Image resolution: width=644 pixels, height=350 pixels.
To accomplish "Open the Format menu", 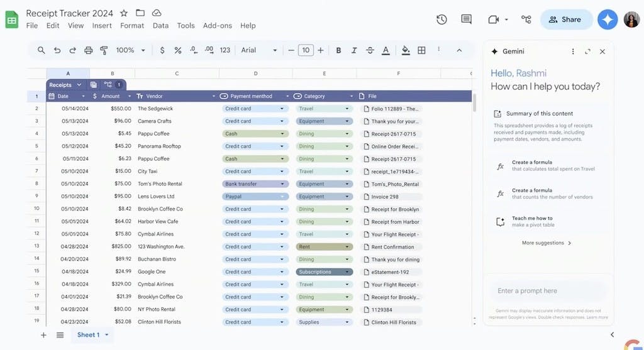I will coord(132,25).
